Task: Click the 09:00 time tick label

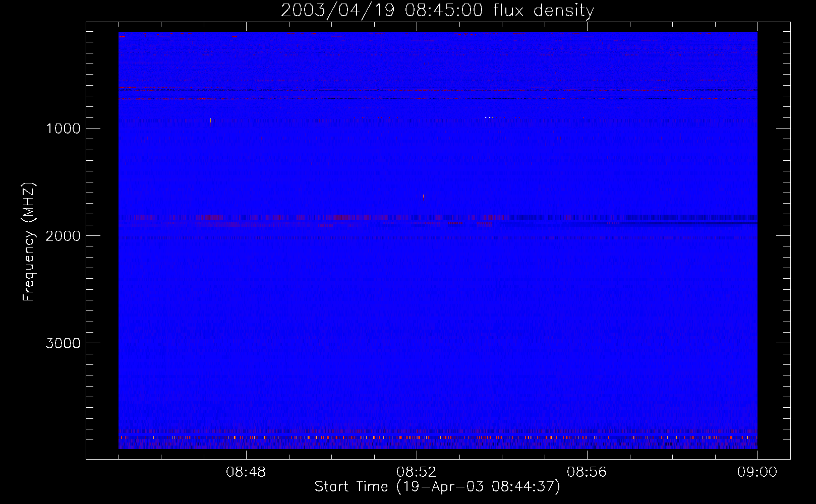Action: point(757,472)
